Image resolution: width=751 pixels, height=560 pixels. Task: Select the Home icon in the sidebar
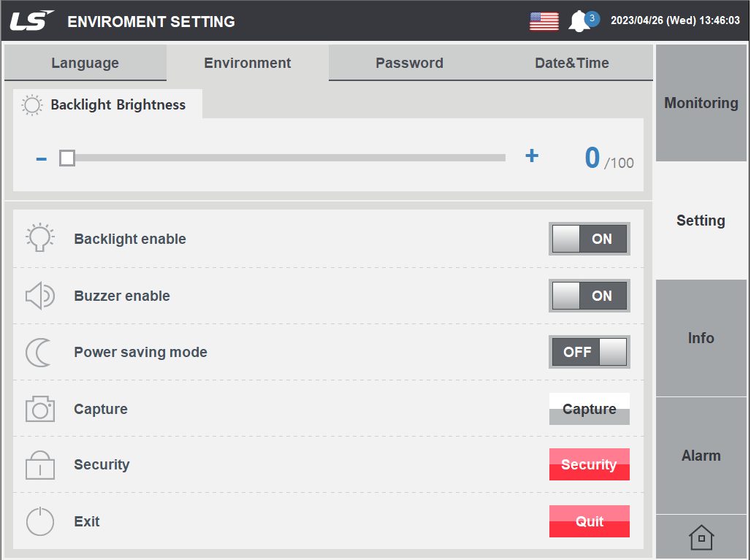coord(701,537)
